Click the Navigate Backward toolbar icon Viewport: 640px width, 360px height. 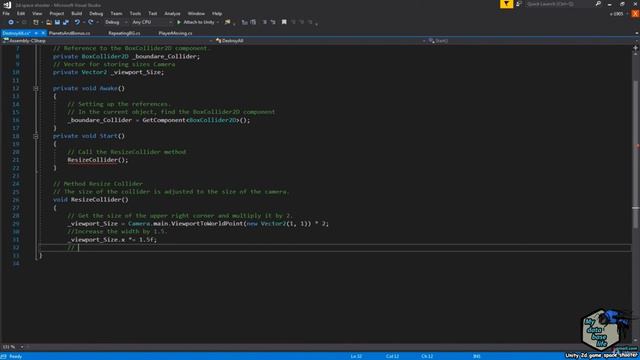(x=11, y=22)
